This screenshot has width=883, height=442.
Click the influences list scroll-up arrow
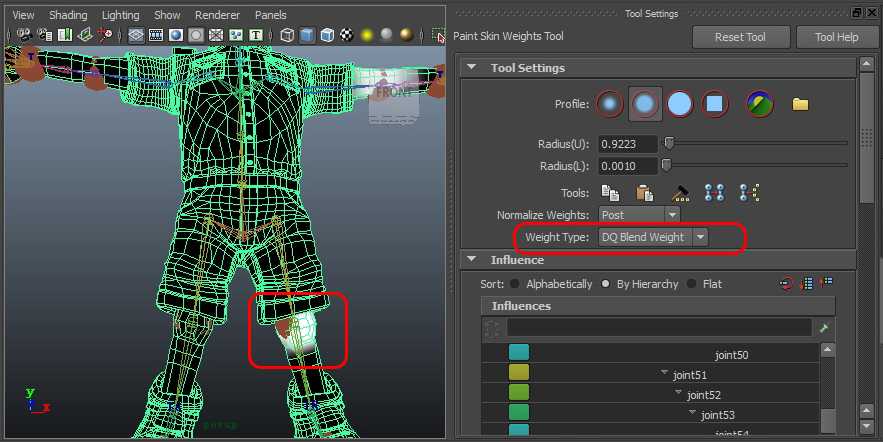pyautogui.click(x=827, y=350)
